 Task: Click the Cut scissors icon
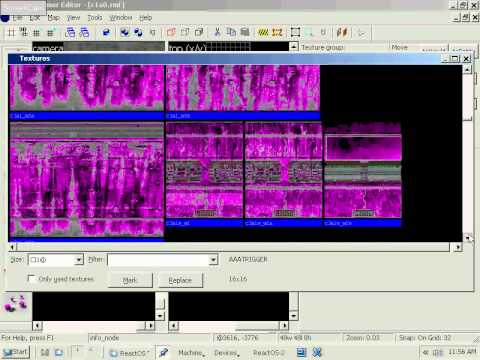coord(217,32)
